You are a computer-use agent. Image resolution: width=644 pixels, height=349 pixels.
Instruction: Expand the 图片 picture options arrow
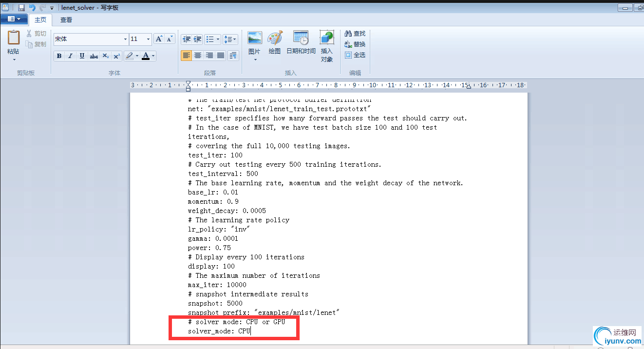[x=255, y=59]
